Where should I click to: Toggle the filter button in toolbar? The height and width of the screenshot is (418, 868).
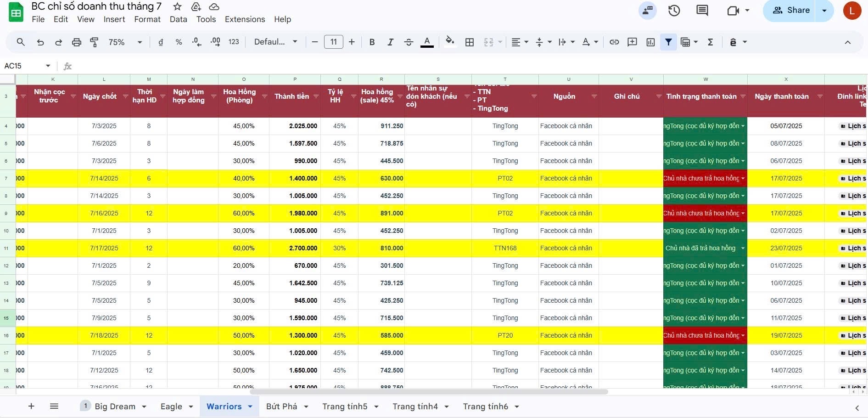[668, 42]
